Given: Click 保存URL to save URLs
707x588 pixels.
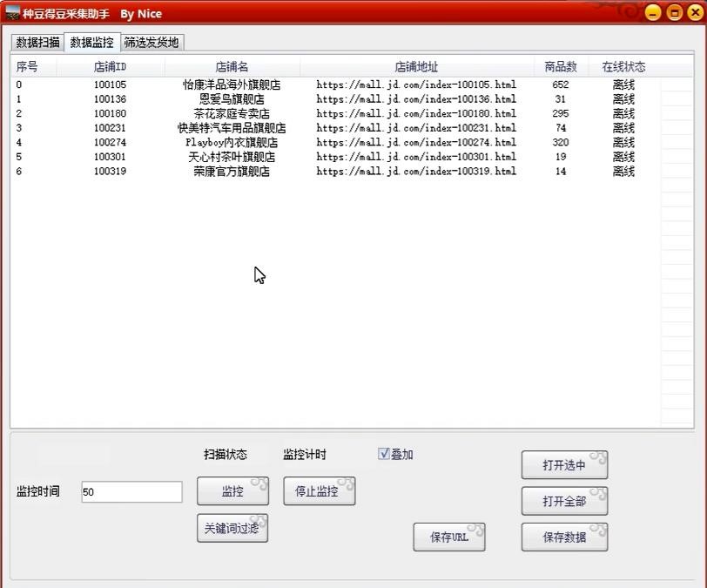Looking at the screenshot, I should point(448,537).
